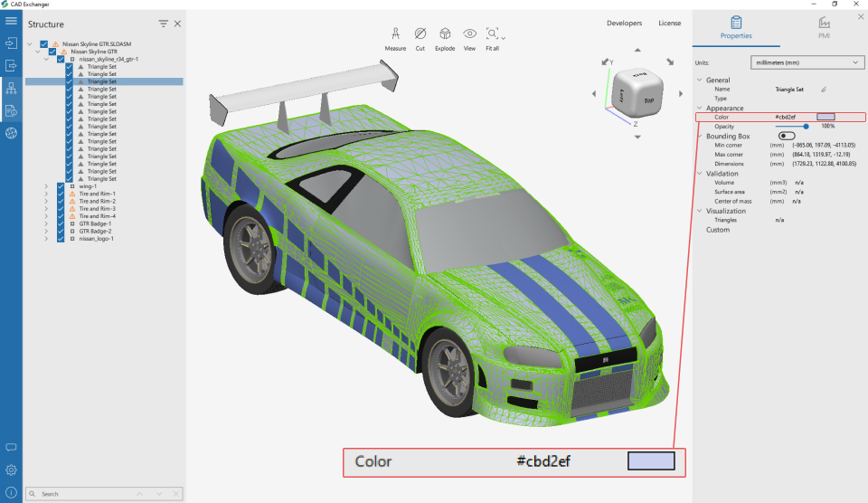This screenshot has width=868, height=503.
Task: Switch to the PMI tab
Action: click(x=824, y=28)
